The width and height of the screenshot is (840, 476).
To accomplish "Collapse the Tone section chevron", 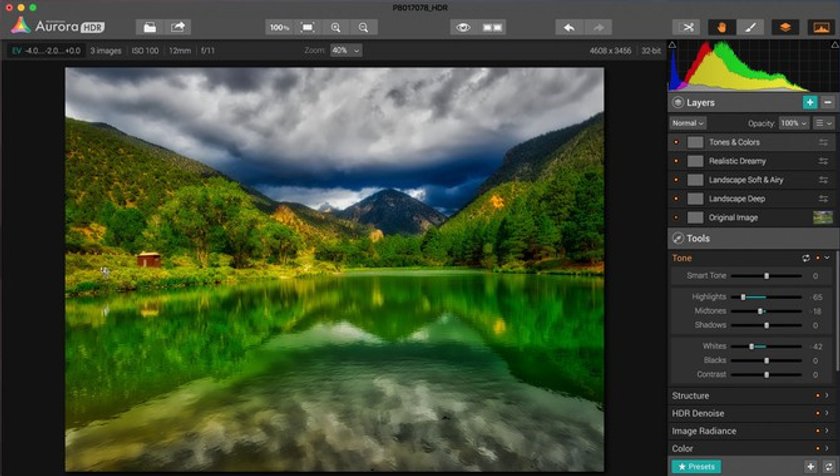I will pos(827,258).
